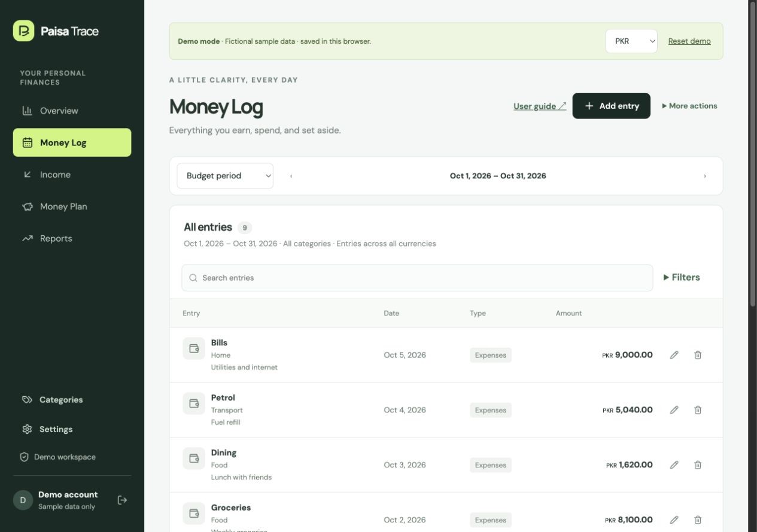Viewport: 757px width, 532px height.
Task: Open Settings in the sidebar
Action: [72, 429]
